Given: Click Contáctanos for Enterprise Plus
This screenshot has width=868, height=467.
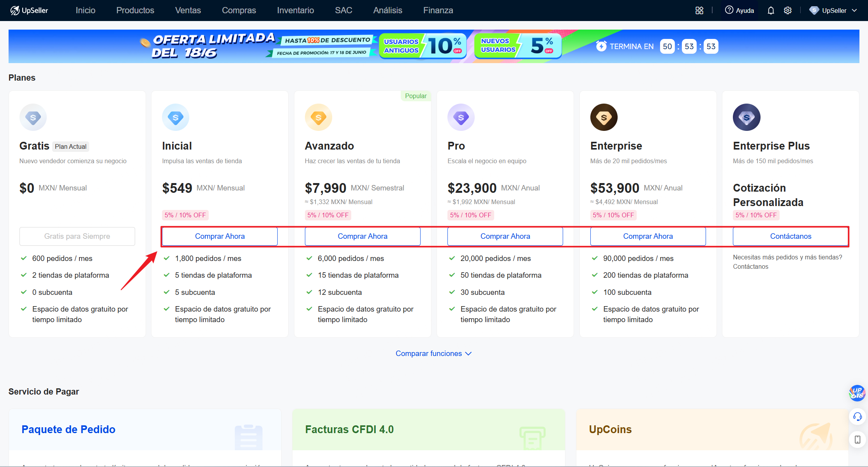Looking at the screenshot, I should point(791,236).
